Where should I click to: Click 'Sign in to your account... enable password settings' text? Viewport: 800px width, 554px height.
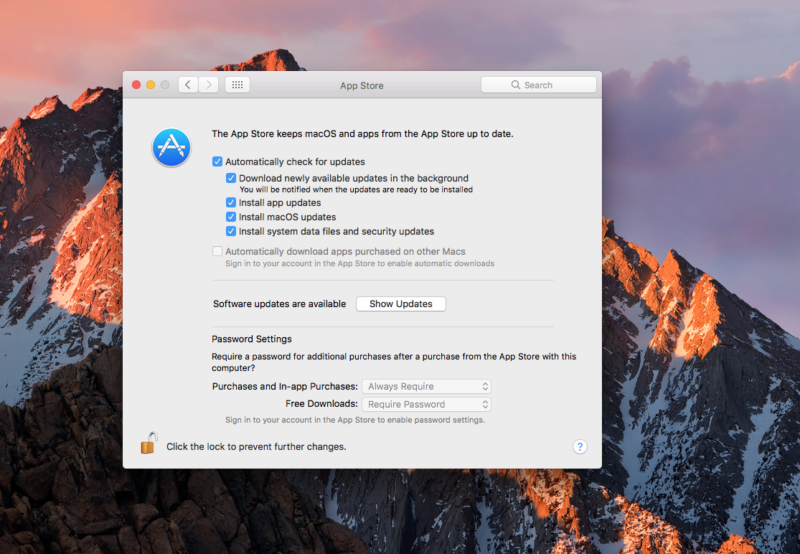(x=355, y=420)
